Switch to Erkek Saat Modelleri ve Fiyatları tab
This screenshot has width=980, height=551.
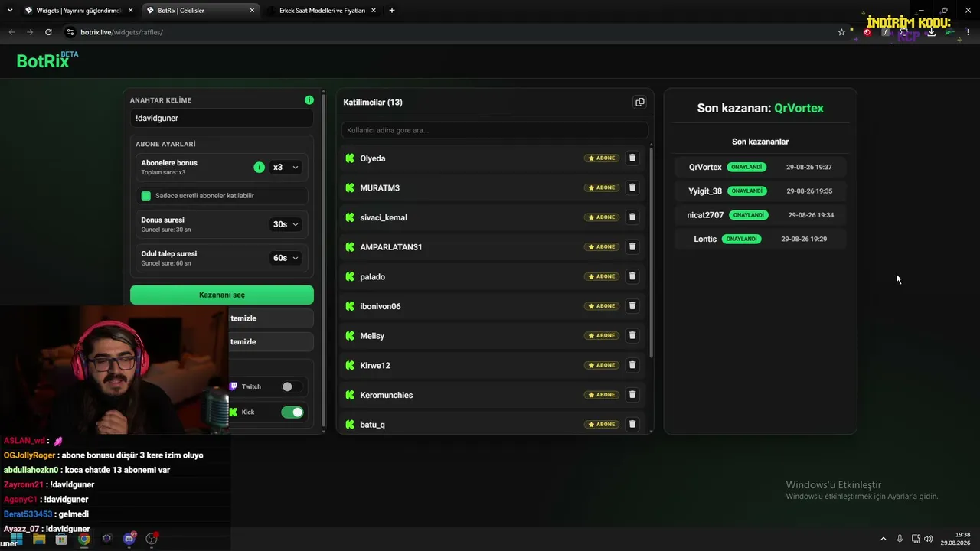pyautogui.click(x=322, y=11)
